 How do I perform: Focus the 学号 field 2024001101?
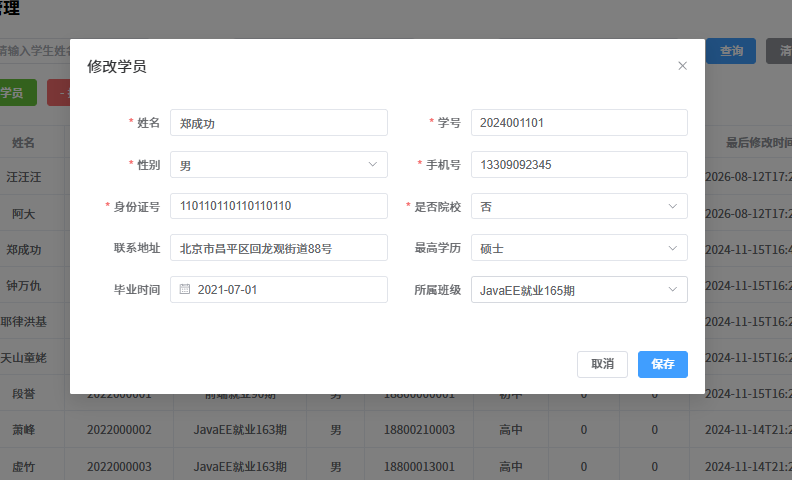pos(579,123)
